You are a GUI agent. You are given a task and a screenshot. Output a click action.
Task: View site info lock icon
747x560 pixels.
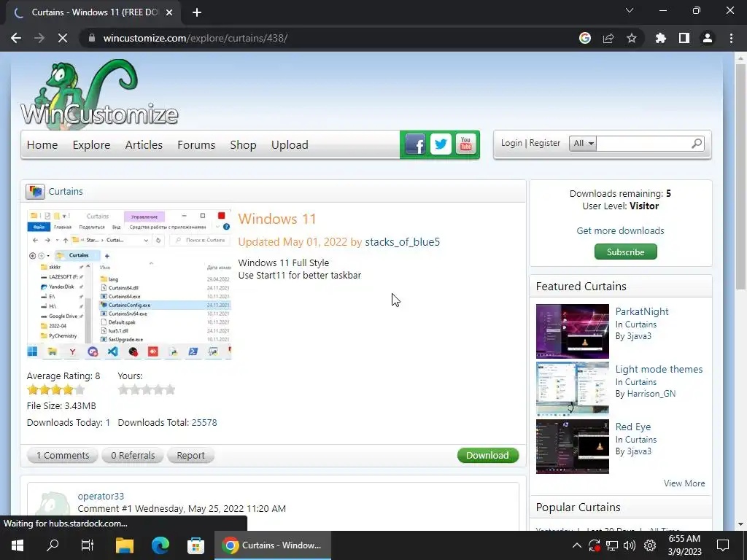point(92,38)
